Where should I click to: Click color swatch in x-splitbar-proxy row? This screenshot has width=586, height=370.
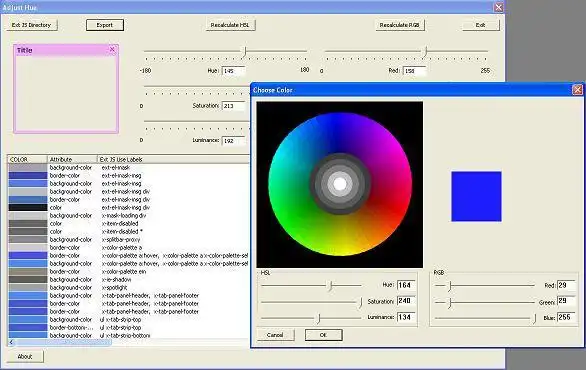pos(28,240)
